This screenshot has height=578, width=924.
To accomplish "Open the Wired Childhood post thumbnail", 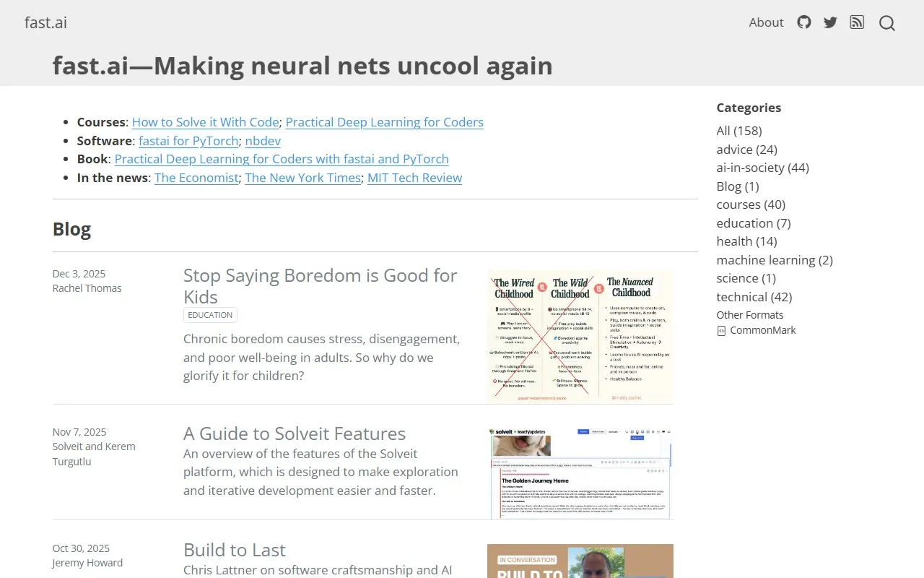I will 580,337.
